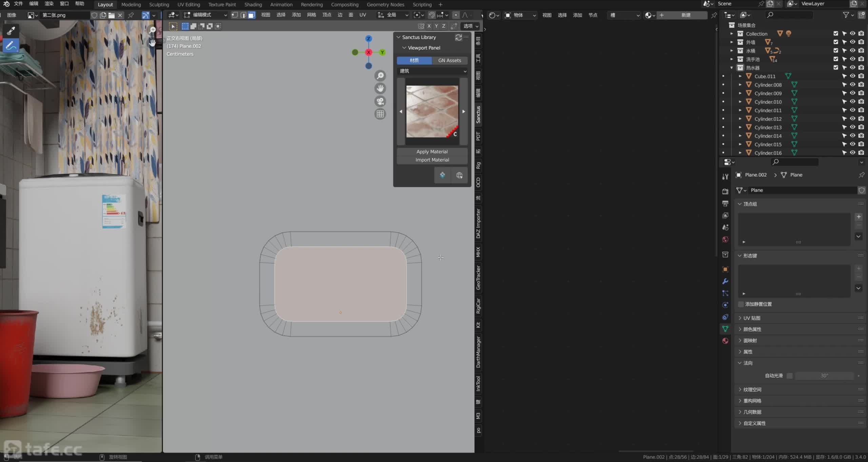
Task: Toggle proportional editing in 3D viewport
Action: tap(456, 15)
